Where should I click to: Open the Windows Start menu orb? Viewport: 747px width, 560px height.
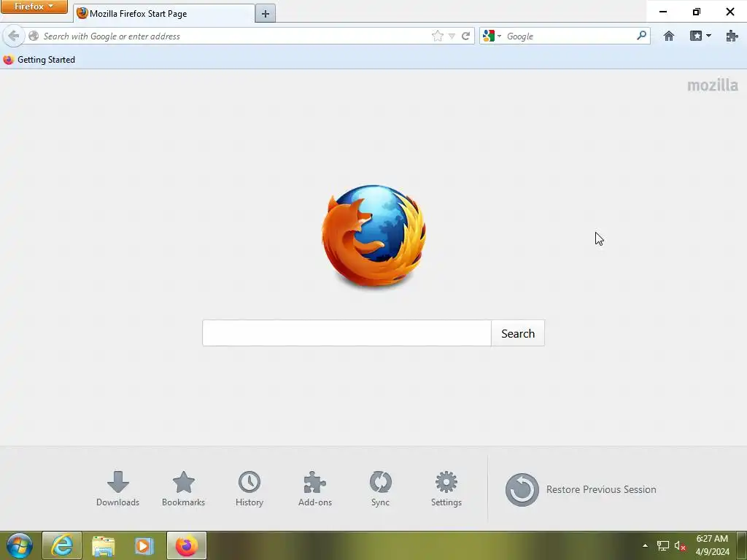pyautogui.click(x=20, y=545)
